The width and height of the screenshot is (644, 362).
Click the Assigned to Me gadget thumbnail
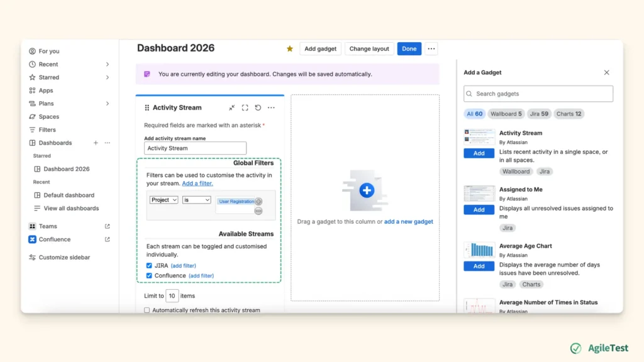[x=479, y=194]
